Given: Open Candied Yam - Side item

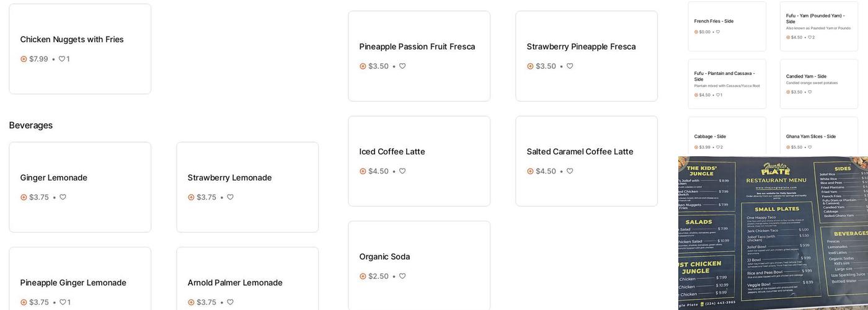Looking at the screenshot, I should click(818, 84).
